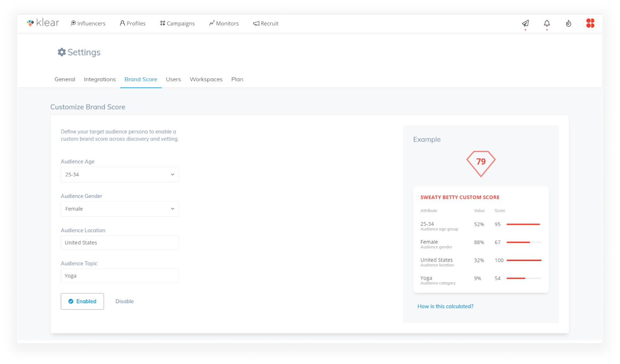The width and height of the screenshot is (620, 364).
Task: Click the Influencers search icon
Action: click(73, 23)
